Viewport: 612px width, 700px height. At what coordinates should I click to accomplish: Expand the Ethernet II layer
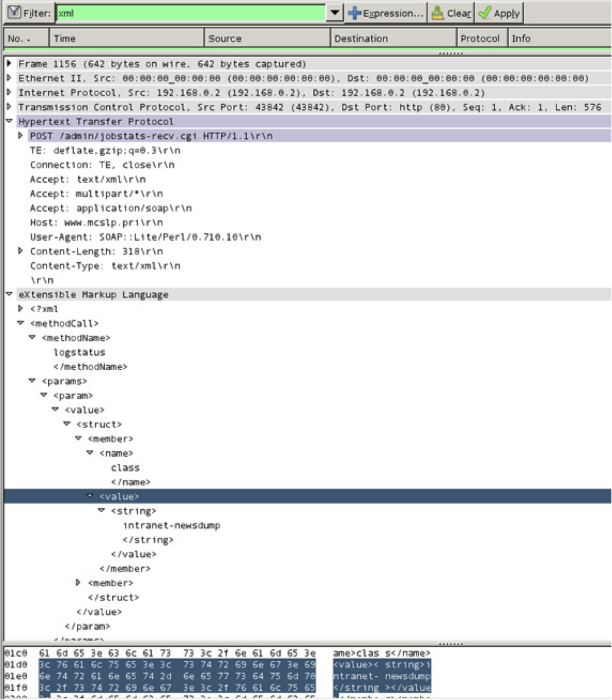[x=9, y=78]
